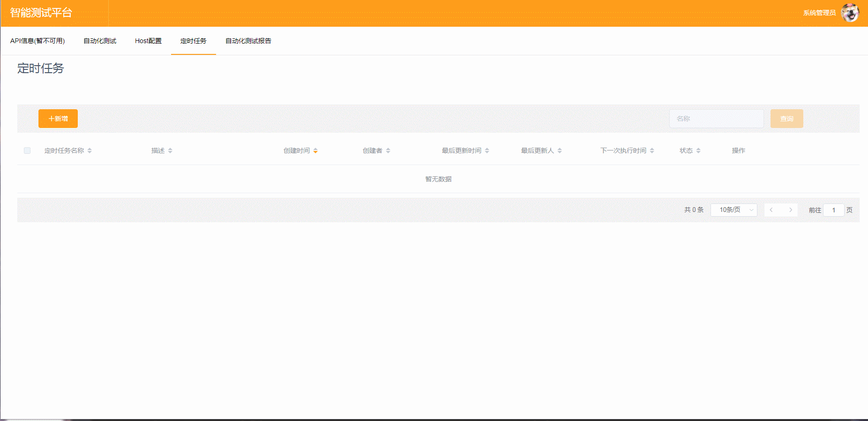The width and height of the screenshot is (868, 421).
Task: Click the 智能测试平台 logo title
Action: (41, 13)
